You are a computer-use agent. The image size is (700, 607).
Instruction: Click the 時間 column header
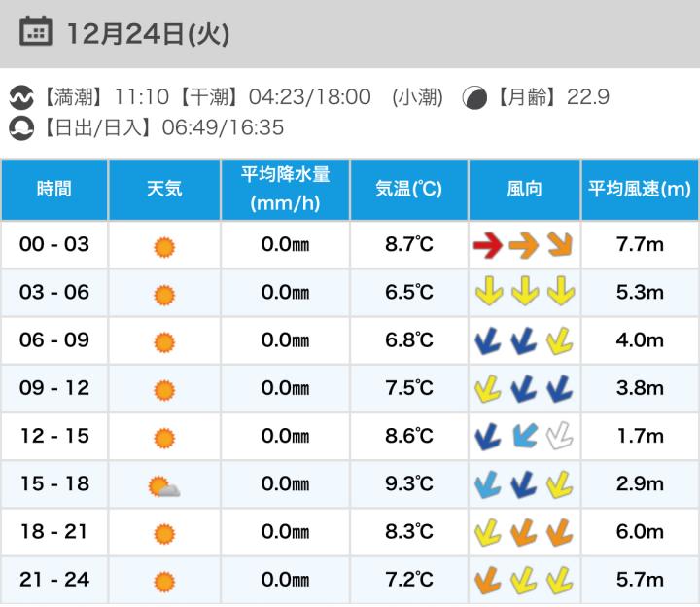point(54,190)
